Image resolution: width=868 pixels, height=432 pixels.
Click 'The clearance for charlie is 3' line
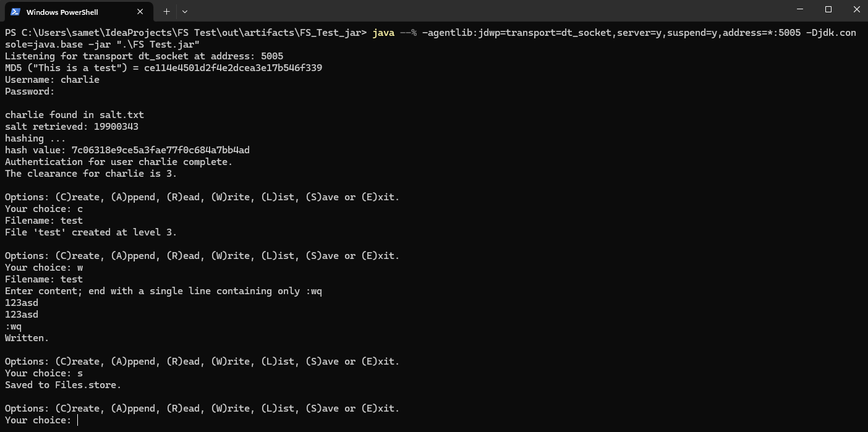(91, 174)
